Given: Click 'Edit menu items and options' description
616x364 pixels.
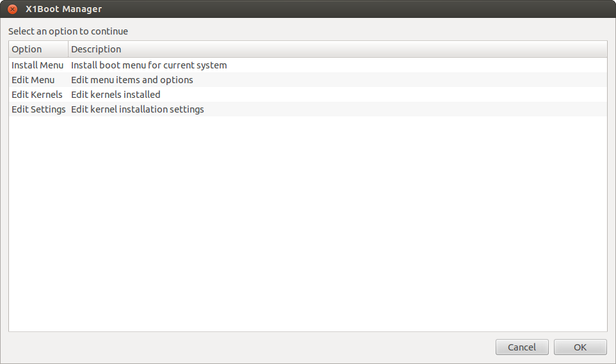Looking at the screenshot, I should click(132, 80).
